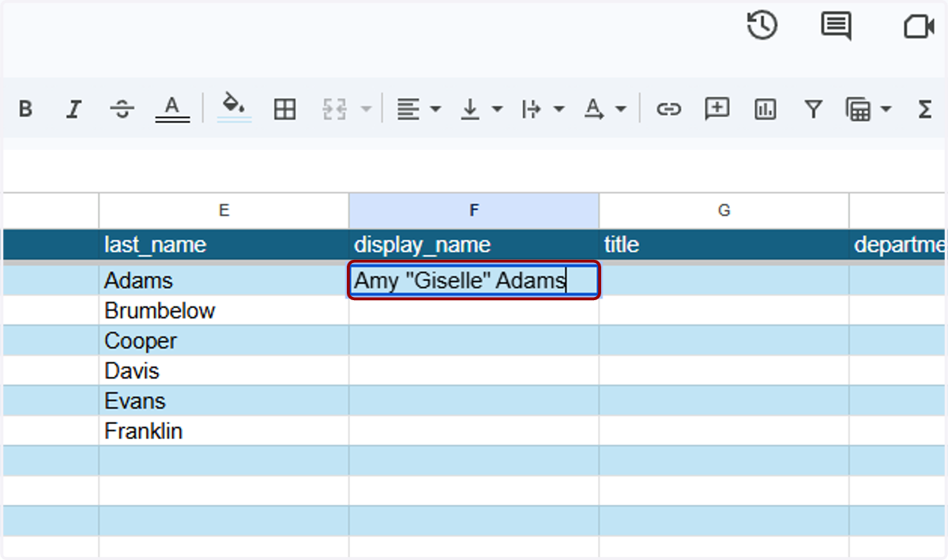
Task: Select title cell in Davis row
Action: pos(724,370)
